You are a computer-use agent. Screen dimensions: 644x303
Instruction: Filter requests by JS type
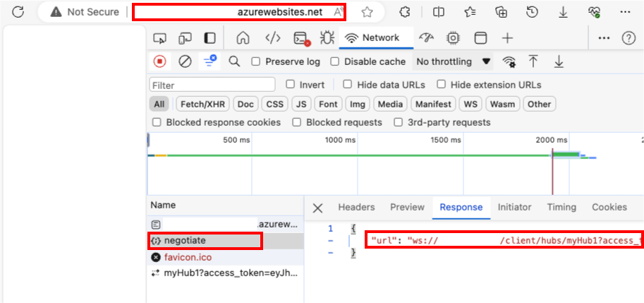tap(301, 104)
